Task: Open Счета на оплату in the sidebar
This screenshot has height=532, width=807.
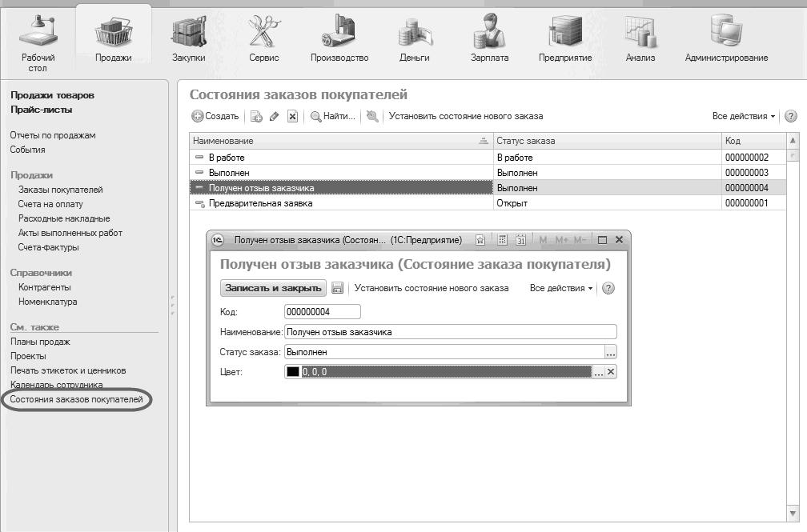Action: click(x=50, y=204)
